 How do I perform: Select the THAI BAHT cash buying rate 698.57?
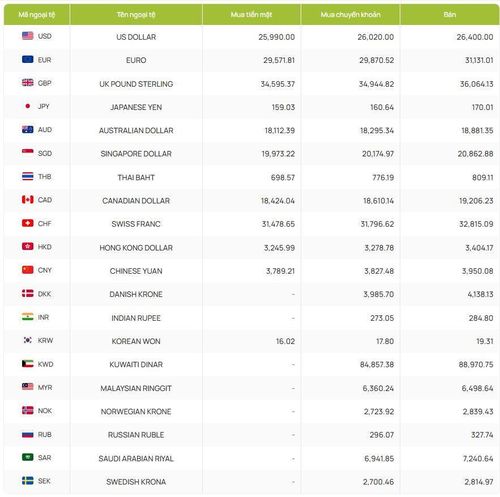[283, 177]
